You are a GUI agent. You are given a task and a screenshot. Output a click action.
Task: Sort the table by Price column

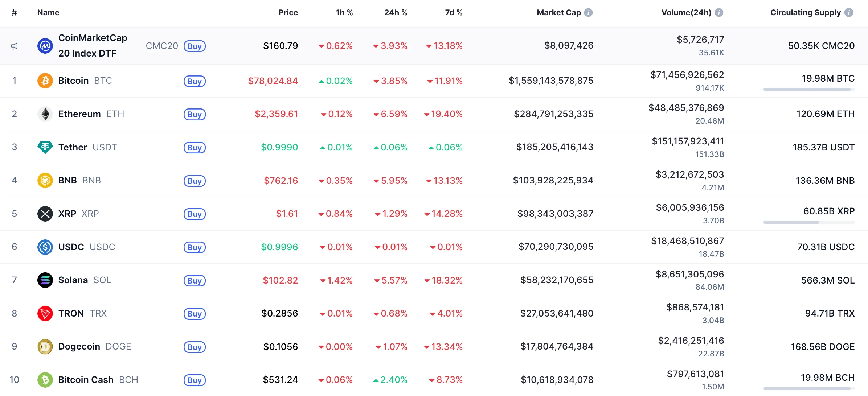(x=288, y=13)
